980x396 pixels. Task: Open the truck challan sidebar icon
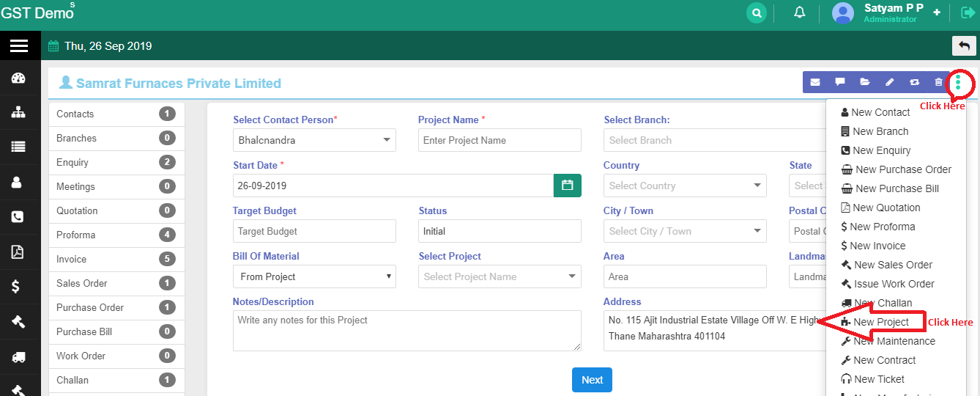19,357
